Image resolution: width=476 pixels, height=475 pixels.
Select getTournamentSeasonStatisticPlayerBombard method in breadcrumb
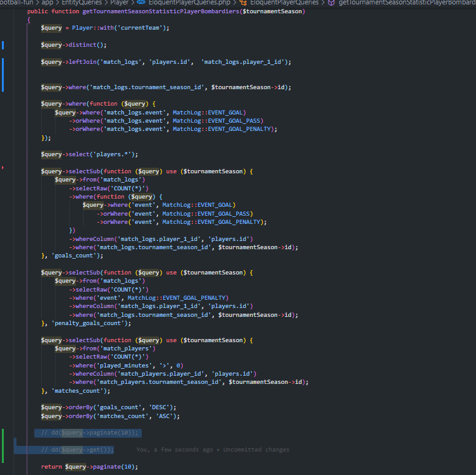click(407, 3)
